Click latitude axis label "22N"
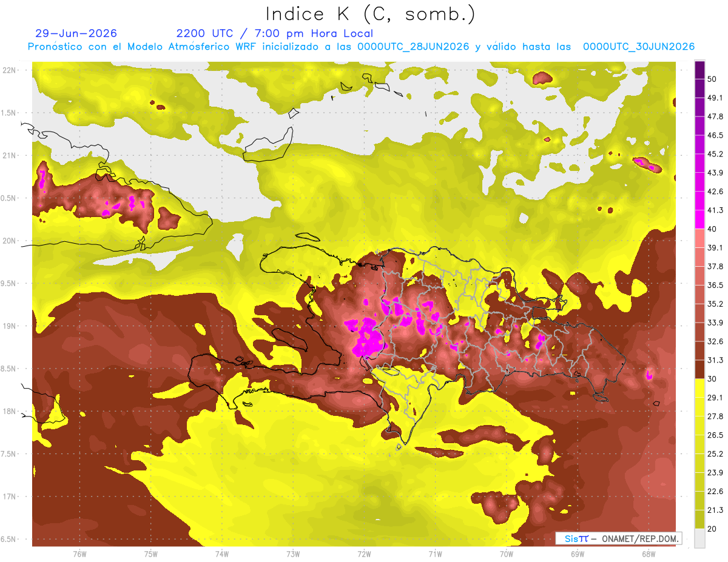Image resolution: width=728 pixels, height=562 pixels. pyautogui.click(x=10, y=70)
